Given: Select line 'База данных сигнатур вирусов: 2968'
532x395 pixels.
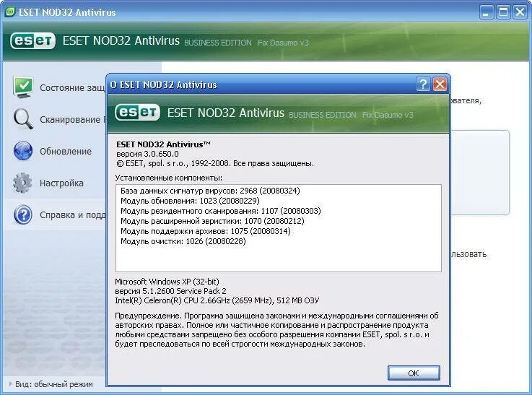Looking at the screenshot, I should [210, 191].
